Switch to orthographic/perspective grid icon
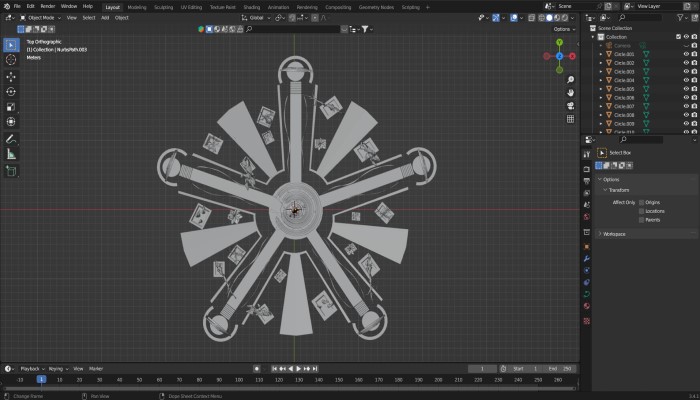Image resolution: width=700 pixels, height=400 pixels. [571, 119]
